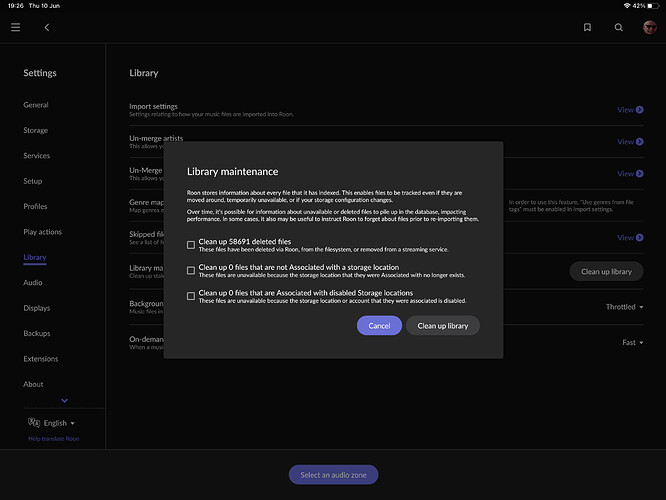Select the Library settings tab
The width and height of the screenshot is (666, 500).
(x=35, y=257)
